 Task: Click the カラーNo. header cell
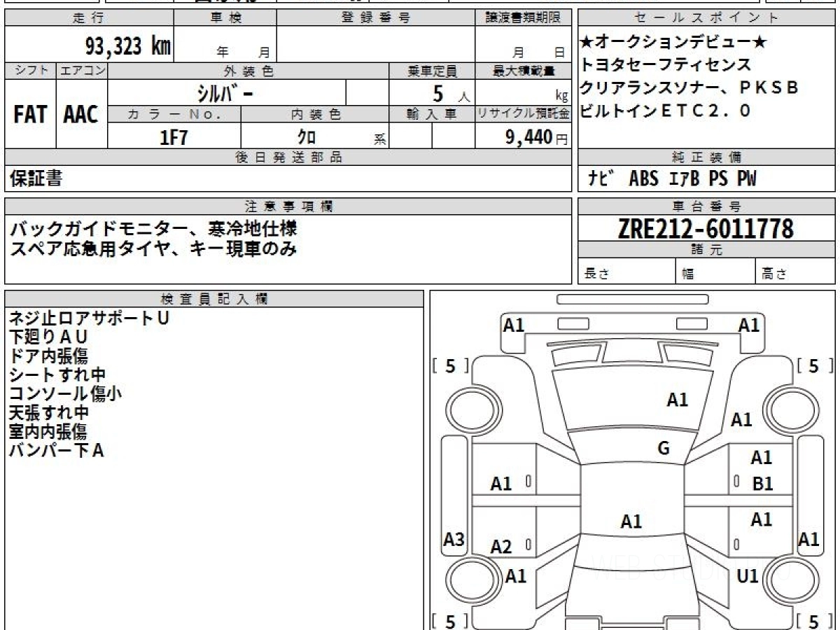click(x=174, y=114)
